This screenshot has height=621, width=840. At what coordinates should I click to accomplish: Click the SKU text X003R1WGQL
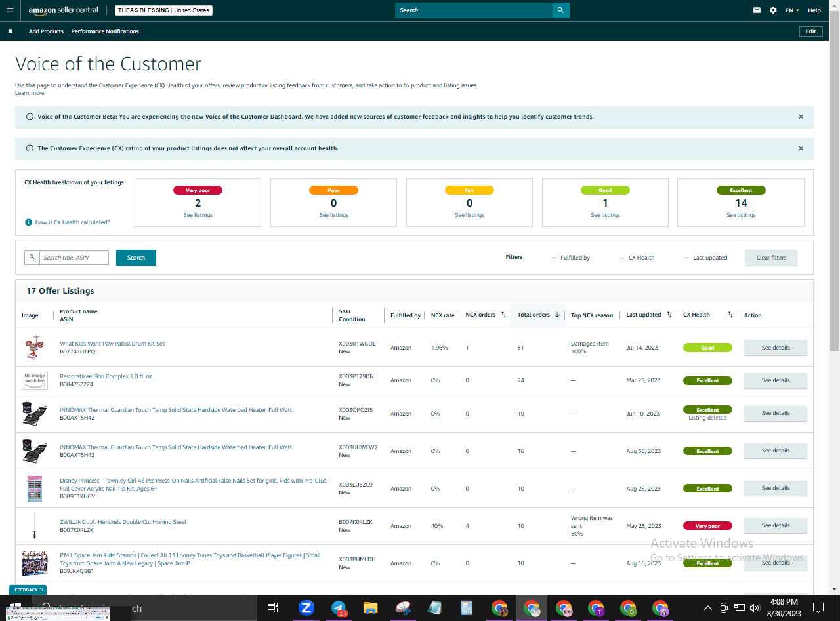coord(357,344)
